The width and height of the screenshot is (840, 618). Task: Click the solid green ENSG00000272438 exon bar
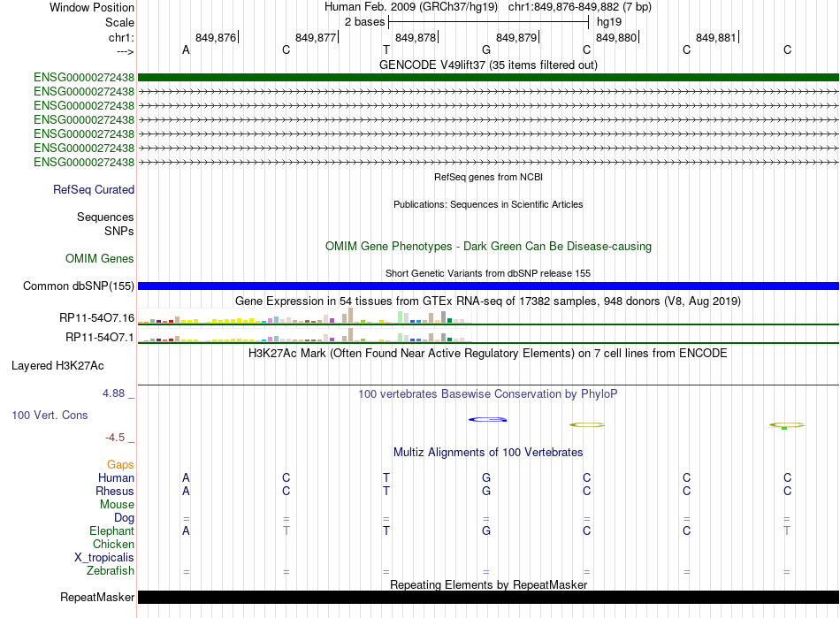click(488, 78)
